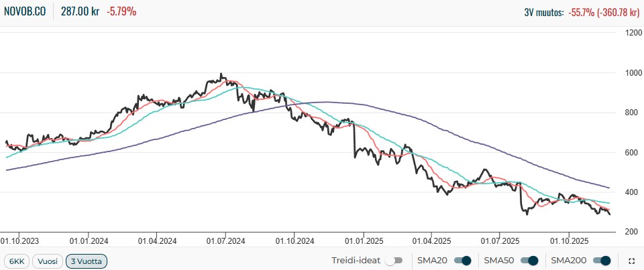Click the 1000 price level label
Image resolution: width=644 pixels, height=270 pixels.
(632, 72)
